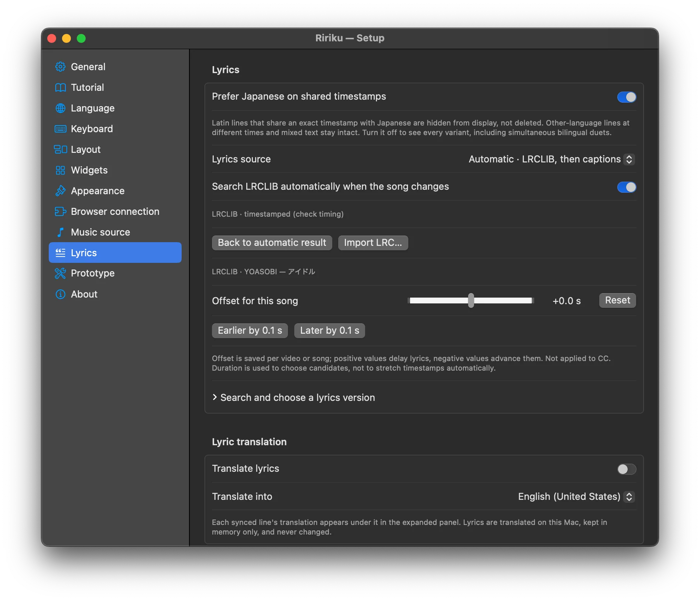Click the Keyboard icon in sidebar
Viewport: 700px width, 601px height.
click(x=60, y=129)
